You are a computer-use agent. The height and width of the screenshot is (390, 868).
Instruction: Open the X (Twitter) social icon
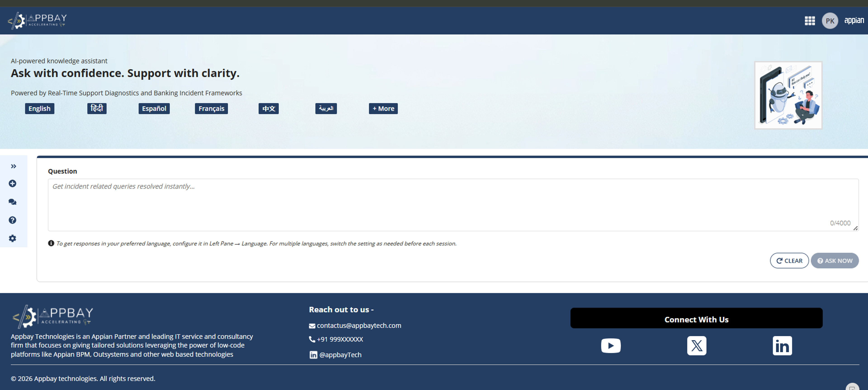click(696, 345)
